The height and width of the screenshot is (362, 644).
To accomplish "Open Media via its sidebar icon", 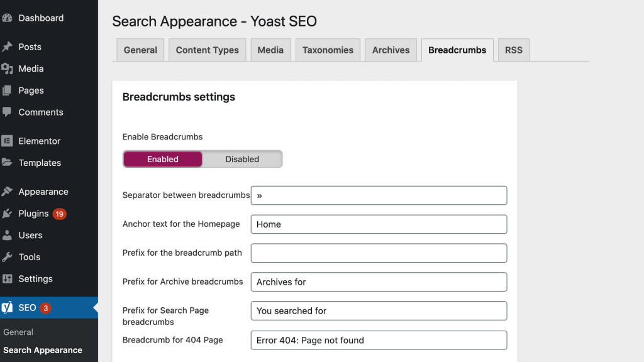I will click(7, 69).
